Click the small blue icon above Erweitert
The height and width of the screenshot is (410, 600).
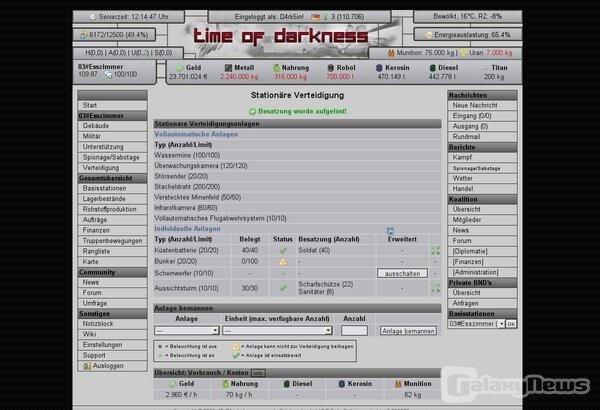[x=390, y=231]
